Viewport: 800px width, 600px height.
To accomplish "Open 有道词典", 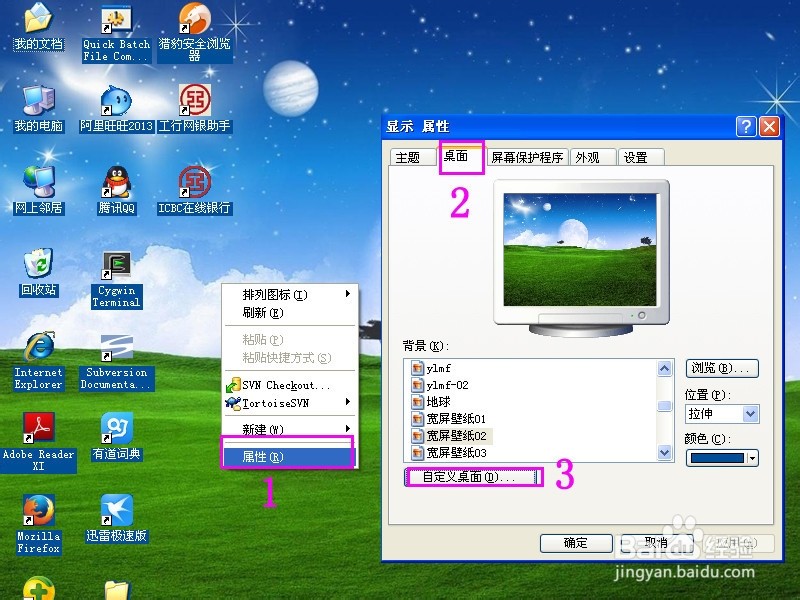I will click(x=115, y=430).
